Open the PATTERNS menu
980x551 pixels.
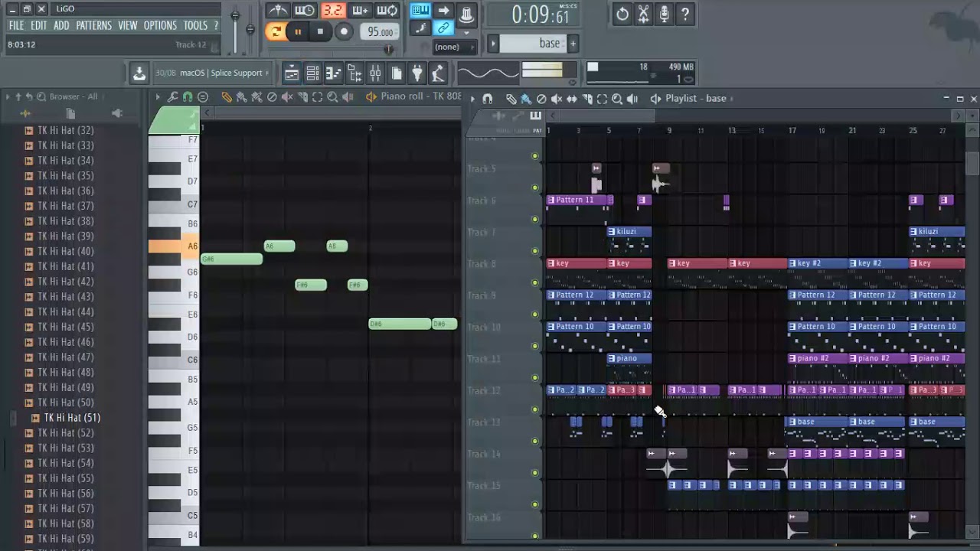pyautogui.click(x=93, y=25)
